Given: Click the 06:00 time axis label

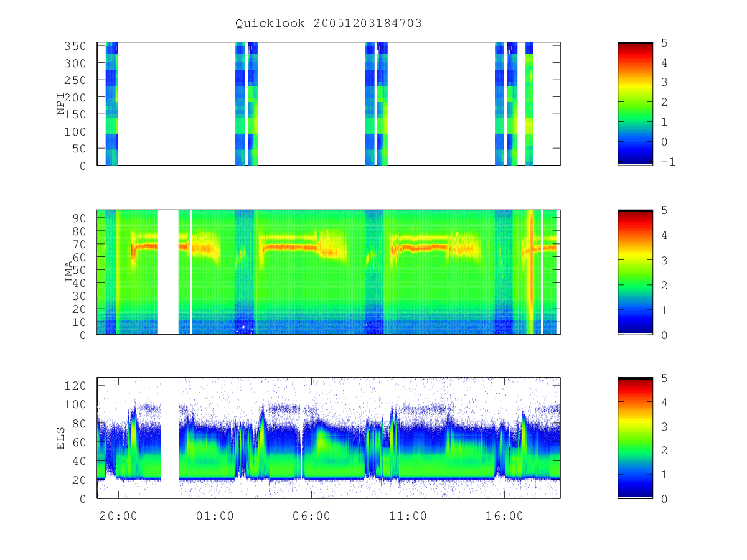Looking at the screenshot, I should pyautogui.click(x=311, y=516).
